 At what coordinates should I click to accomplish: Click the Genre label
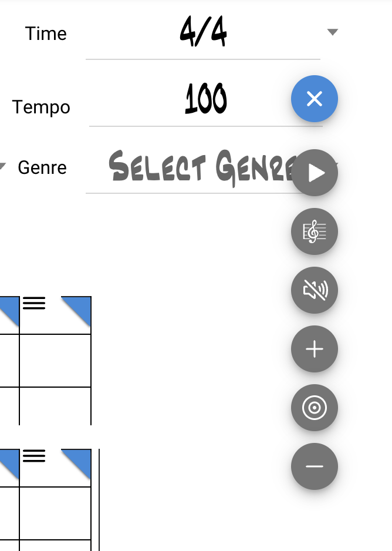42,167
